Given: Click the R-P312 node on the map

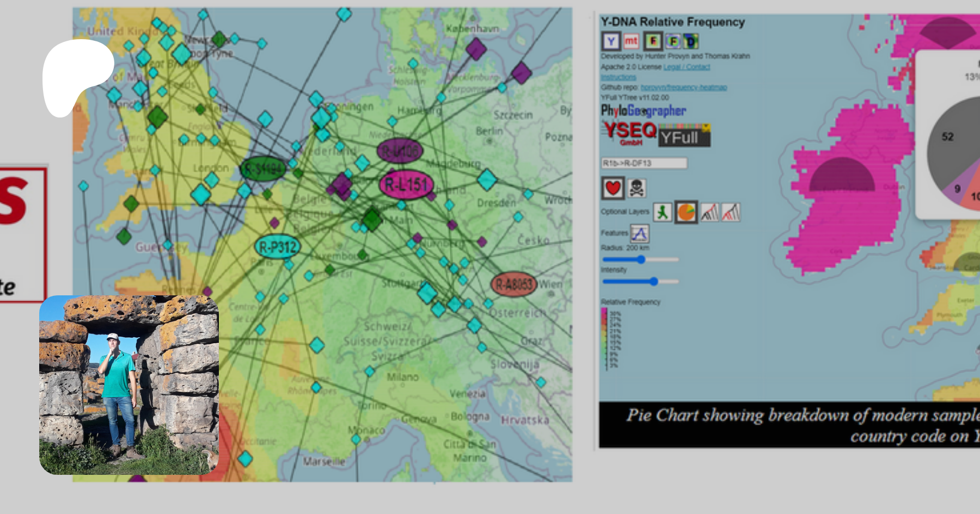Looking at the screenshot, I should coord(277,247).
